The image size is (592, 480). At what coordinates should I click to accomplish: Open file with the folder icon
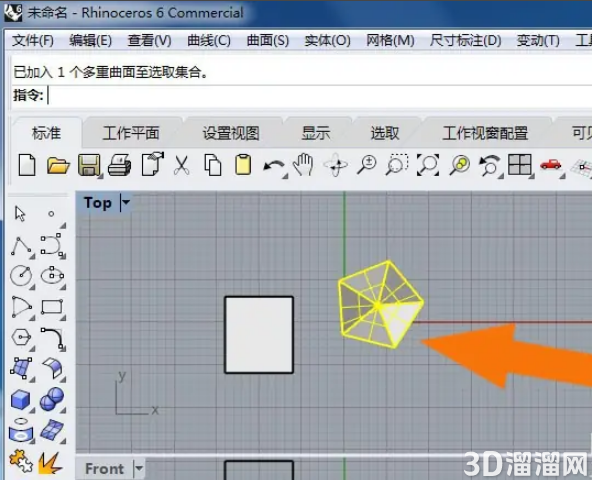click(x=58, y=165)
